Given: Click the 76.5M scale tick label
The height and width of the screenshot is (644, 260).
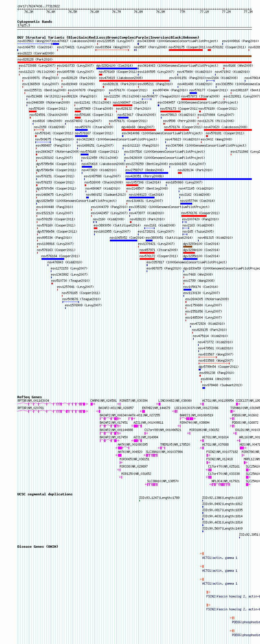Looking at the screenshot, I should tap(72, 12).
